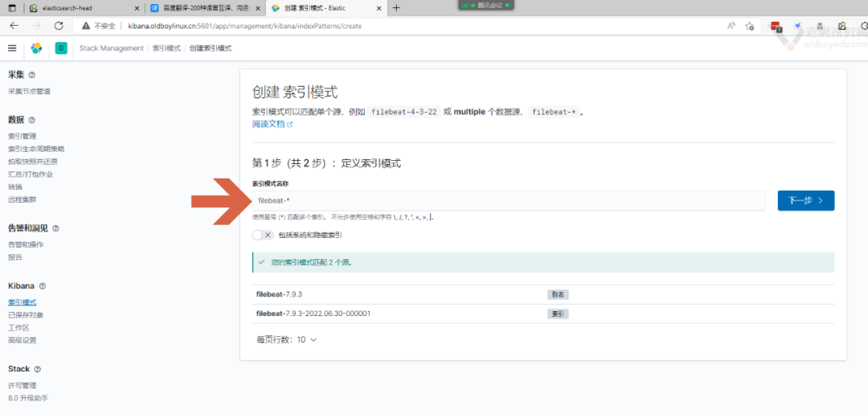Open 拍取快照并还原 in sidebar

pos(33,162)
